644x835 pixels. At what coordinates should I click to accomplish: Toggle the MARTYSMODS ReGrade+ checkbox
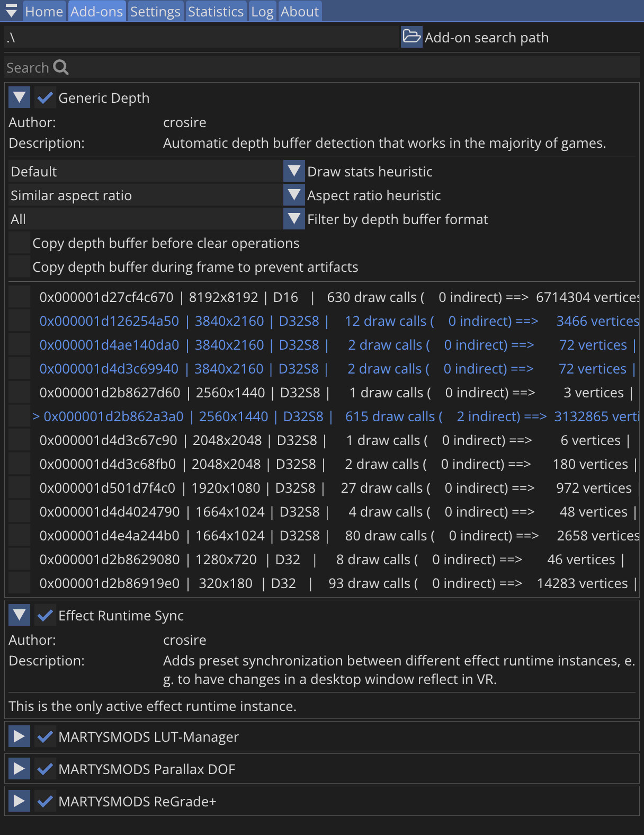(46, 801)
